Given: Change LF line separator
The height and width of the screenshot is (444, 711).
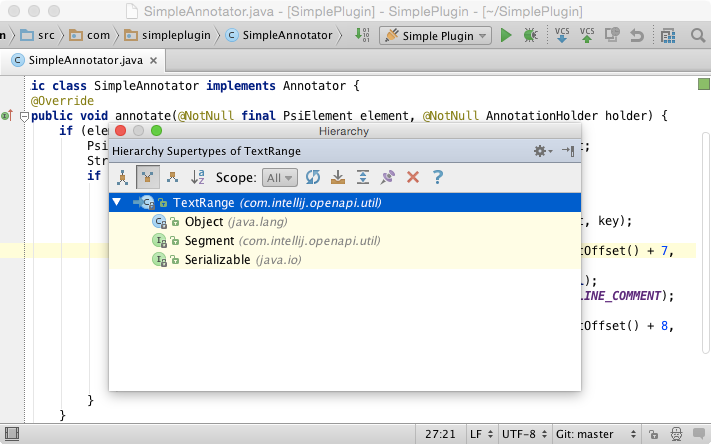Looking at the screenshot, I should tap(481, 434).
